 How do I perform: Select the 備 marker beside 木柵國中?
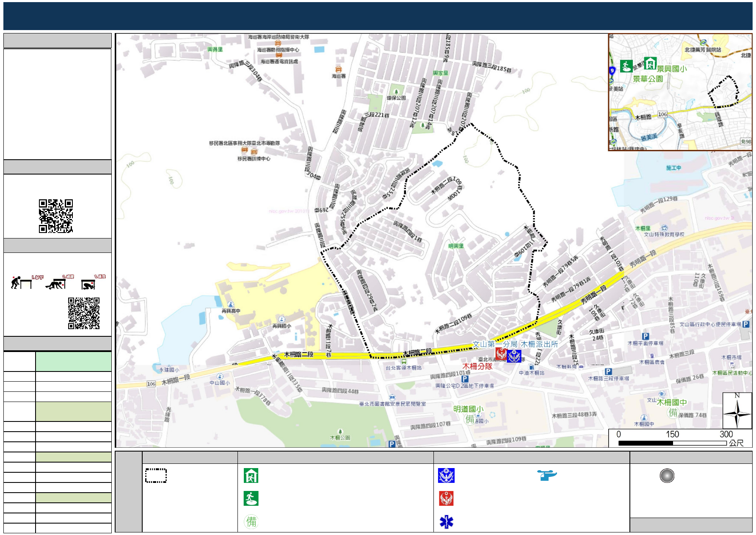coord(673,412)
